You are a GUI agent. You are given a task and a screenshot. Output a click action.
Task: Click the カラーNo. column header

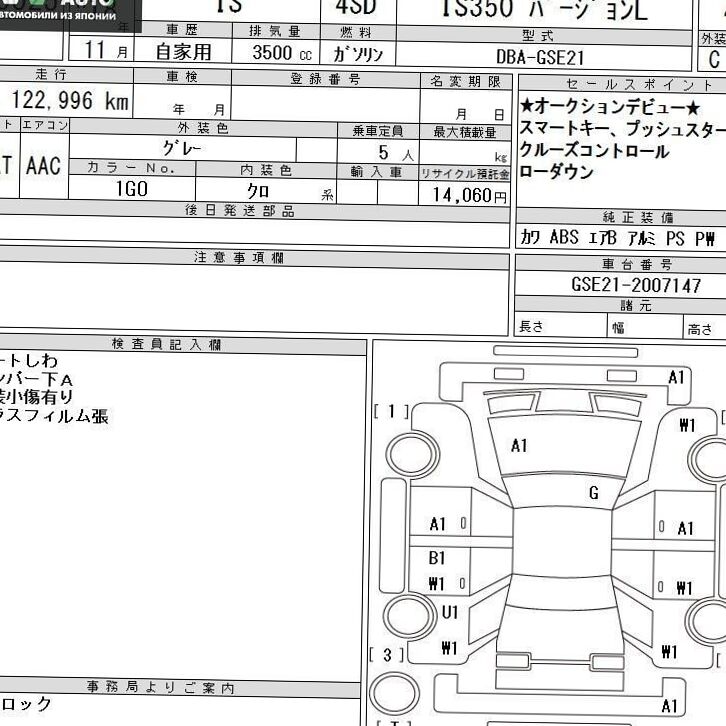[x=131, y=168]
